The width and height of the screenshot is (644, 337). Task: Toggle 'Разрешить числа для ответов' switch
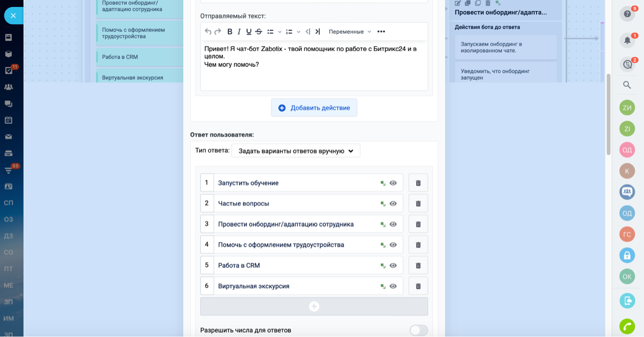(419, 330)
